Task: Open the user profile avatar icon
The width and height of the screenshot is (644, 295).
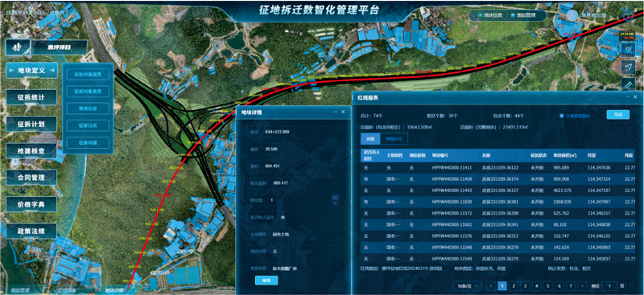Action: 572,15
